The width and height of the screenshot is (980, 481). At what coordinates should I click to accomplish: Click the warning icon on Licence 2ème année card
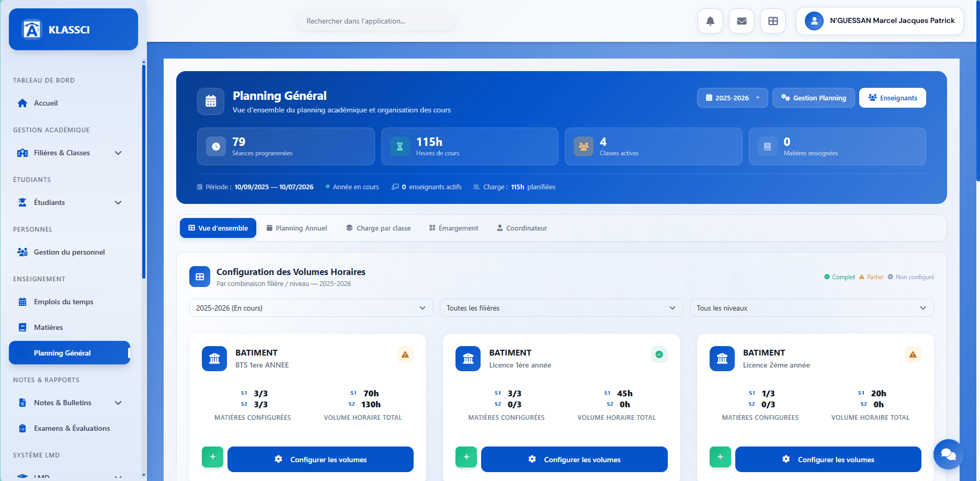tap(913, 354)
